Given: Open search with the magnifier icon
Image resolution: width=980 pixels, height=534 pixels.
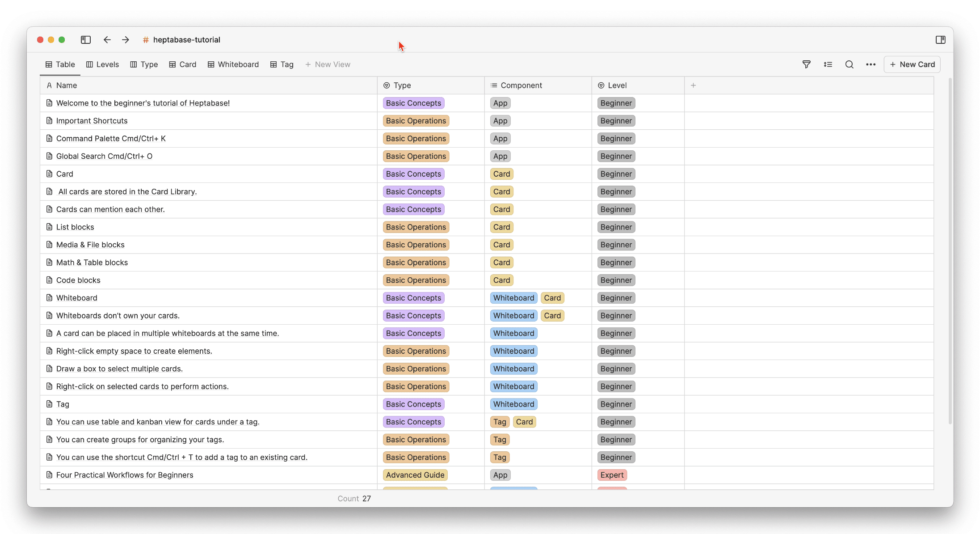Looking at the screenshot, I should [850, 64].
